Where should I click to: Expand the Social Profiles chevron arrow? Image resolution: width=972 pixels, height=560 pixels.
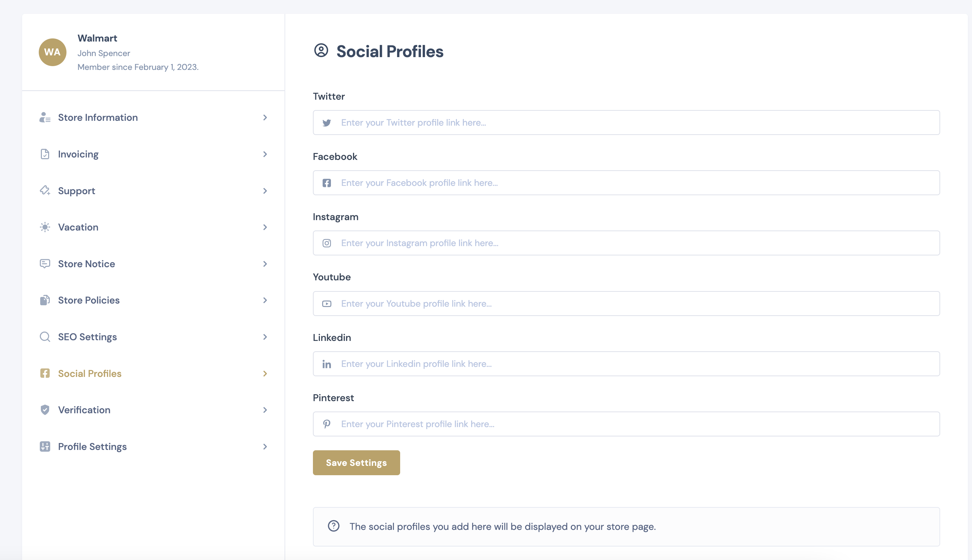click(265, 373)
